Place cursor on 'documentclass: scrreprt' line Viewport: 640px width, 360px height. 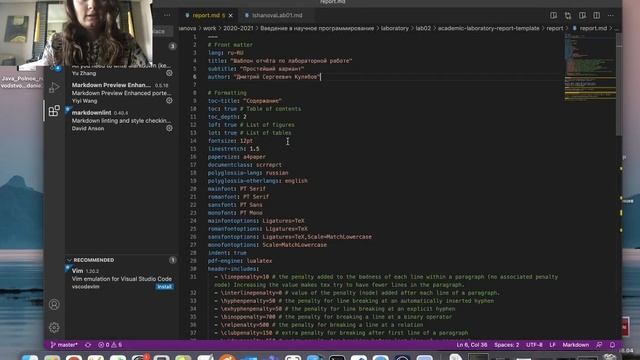pos(244,165)
